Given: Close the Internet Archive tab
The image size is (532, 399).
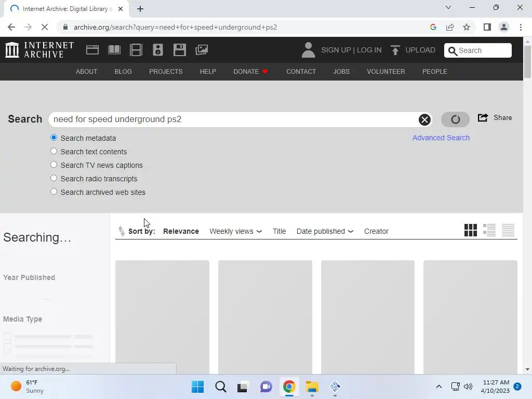Looking at the screenshot, I should click(121, 9).
